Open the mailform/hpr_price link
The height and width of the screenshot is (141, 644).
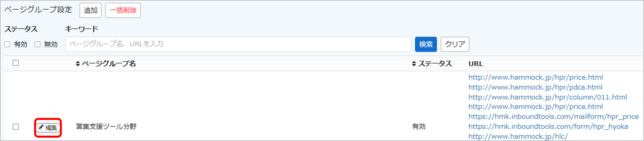pos(554,117)
